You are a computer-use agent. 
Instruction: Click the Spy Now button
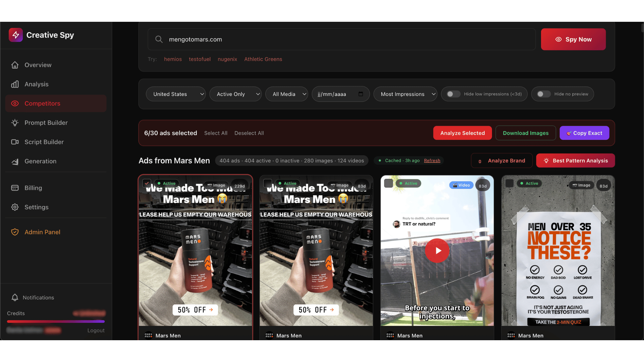[573, 39]
